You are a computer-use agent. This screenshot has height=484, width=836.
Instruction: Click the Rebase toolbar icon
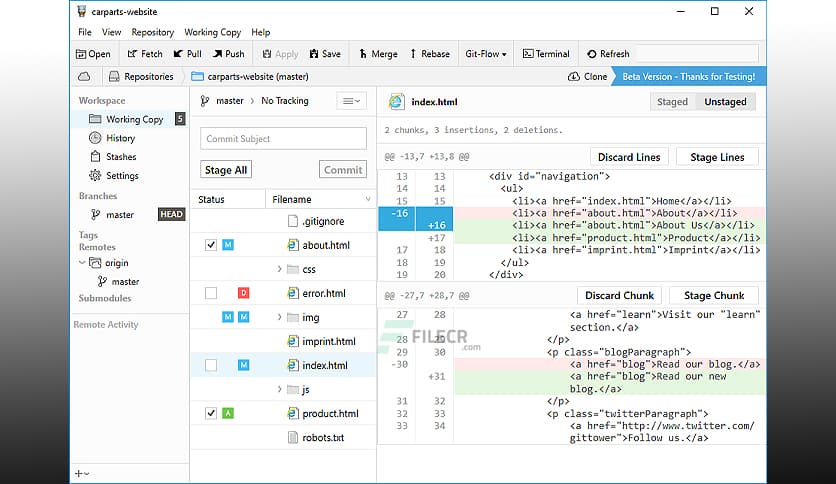428,54
